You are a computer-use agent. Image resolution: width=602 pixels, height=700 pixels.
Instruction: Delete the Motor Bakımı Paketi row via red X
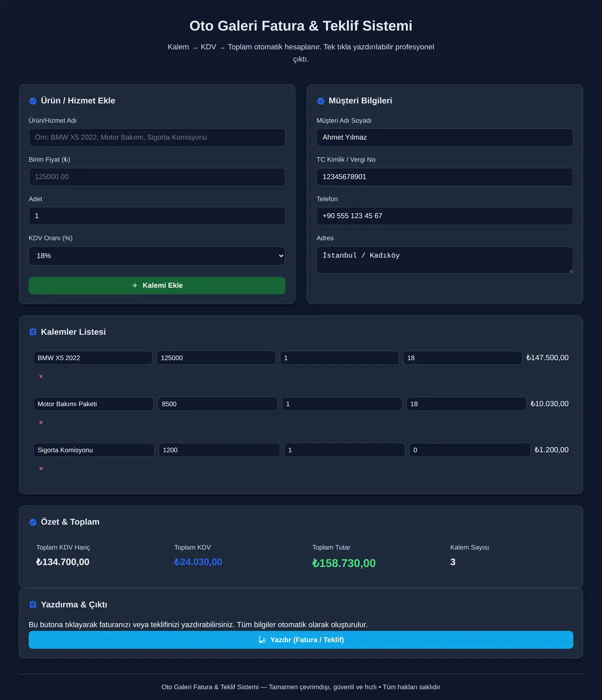41,422
